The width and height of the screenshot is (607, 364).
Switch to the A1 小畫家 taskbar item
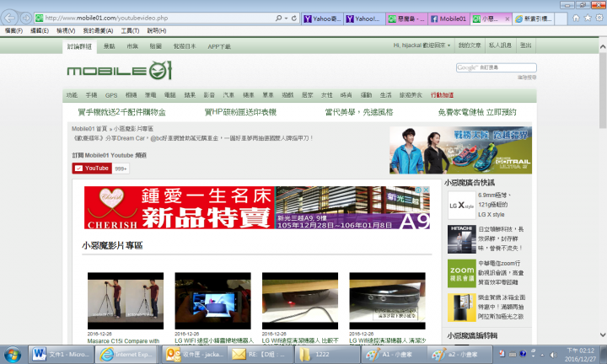point(393,355)
